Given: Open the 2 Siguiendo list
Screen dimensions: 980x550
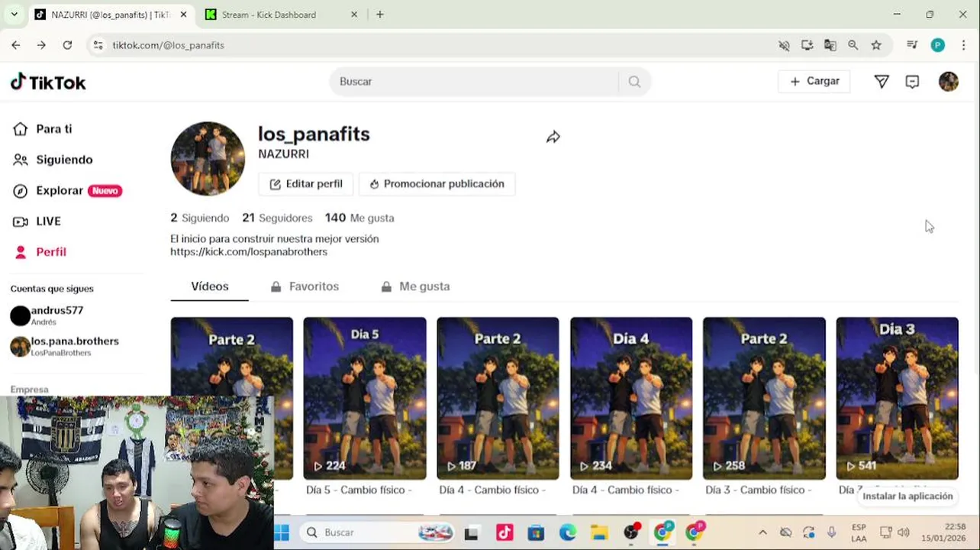Looking at the screenshot, I should [x=199, y=218].
